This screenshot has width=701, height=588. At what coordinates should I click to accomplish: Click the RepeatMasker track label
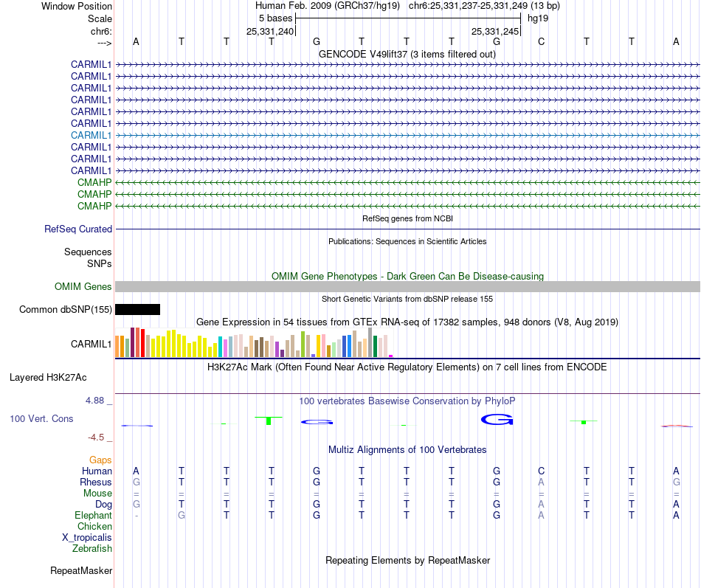click(81, 570)
